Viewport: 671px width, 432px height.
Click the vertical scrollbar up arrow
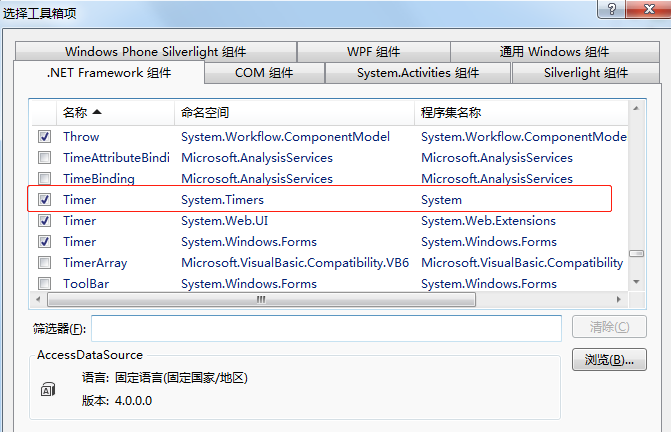[636, 109]
